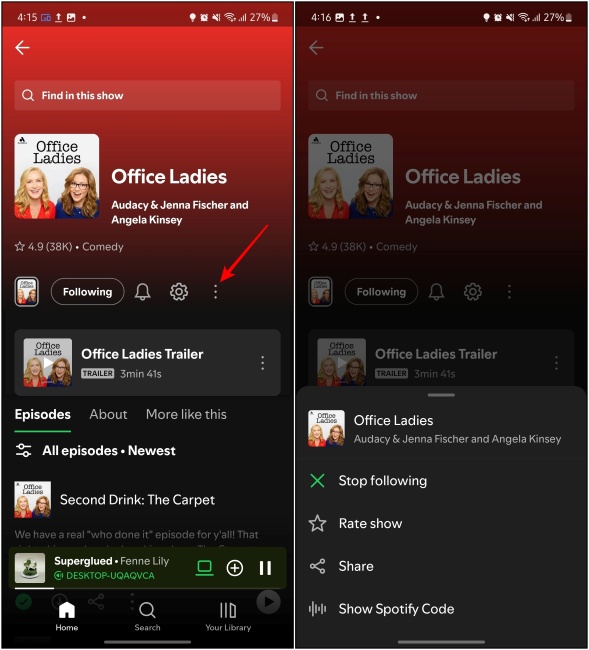Open Office Ladies cover art on left screen
This screenshot has width=589, height=650.
pyautogui.click(x=57, y=176)
